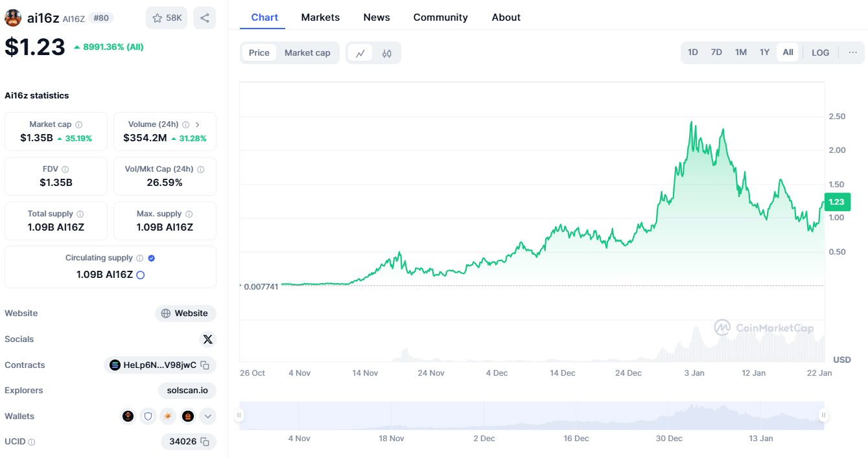
Task: Click the volume bars near 3 Jan
Action: (696, 343)
